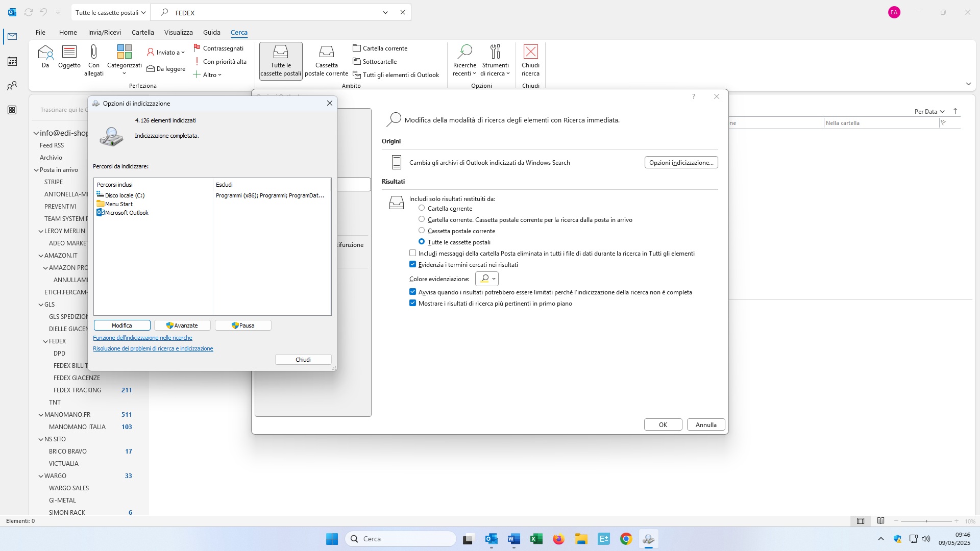Viewport: 980px width, 551px height.
Task: Open the File menu
Action: pos(40,32)
